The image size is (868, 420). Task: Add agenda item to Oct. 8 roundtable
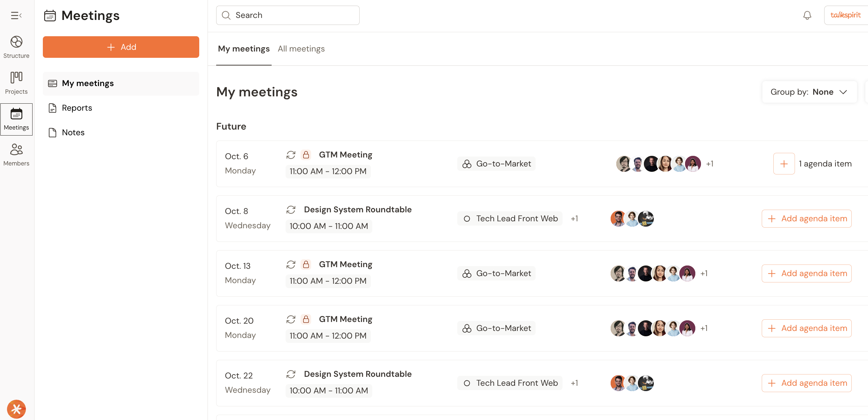(806, 219)
